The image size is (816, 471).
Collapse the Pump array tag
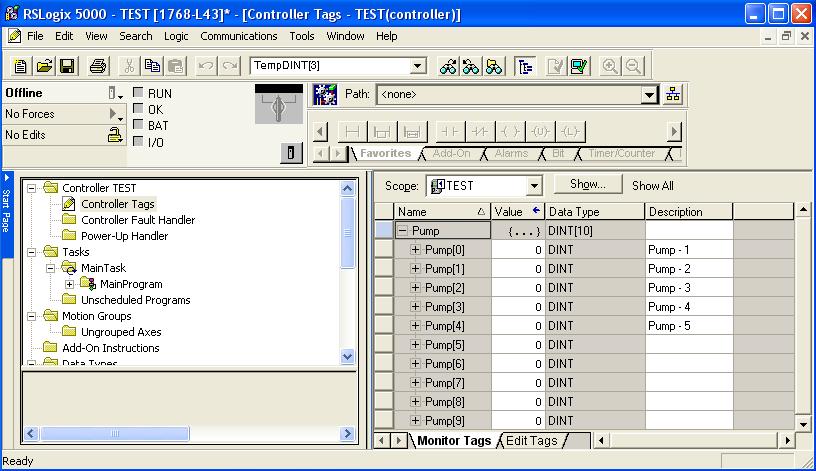tap(403, 231)
